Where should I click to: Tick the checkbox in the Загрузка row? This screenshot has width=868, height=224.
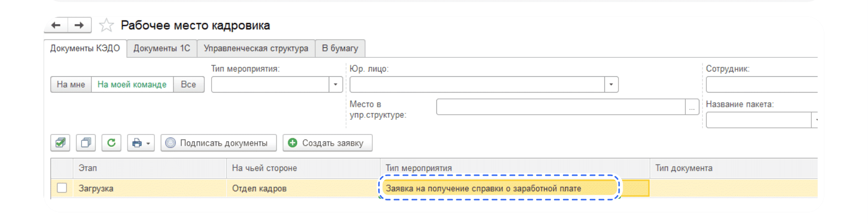tap(62, 188)
